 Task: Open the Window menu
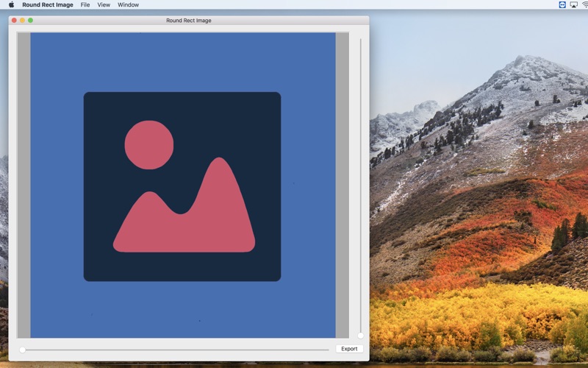point(128,5)
